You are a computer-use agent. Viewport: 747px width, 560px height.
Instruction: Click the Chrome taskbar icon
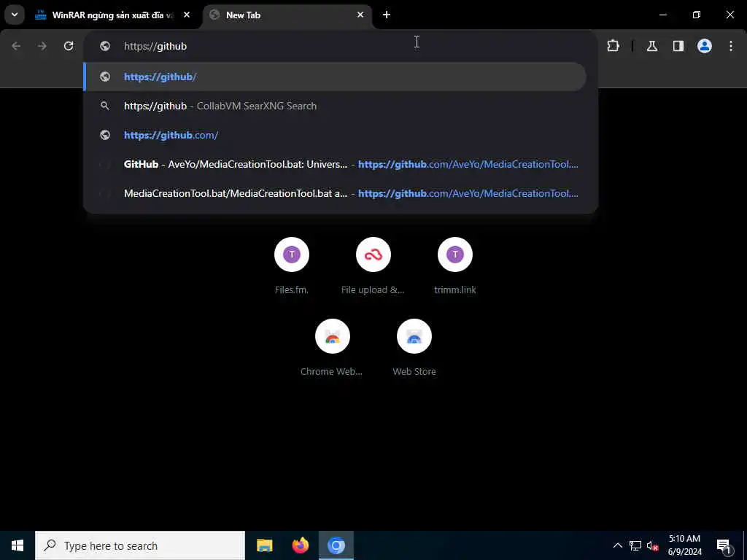pyautogui.click(x=336, y=545)
